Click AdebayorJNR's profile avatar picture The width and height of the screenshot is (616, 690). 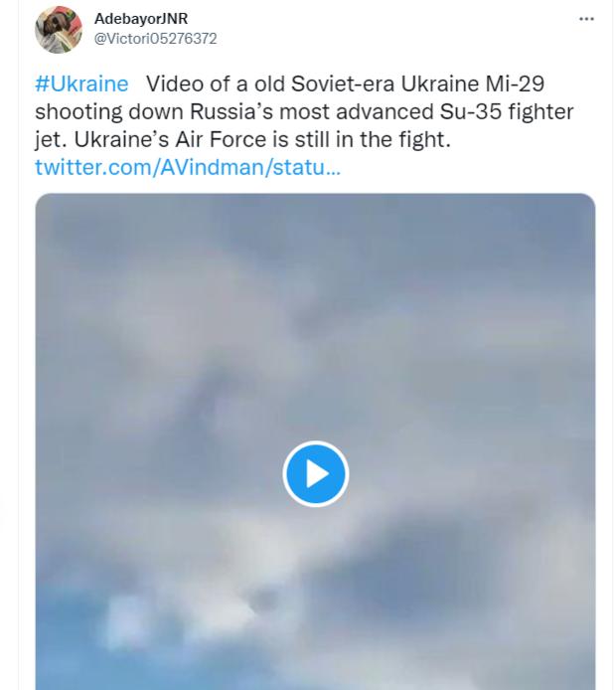coord(59,29)
